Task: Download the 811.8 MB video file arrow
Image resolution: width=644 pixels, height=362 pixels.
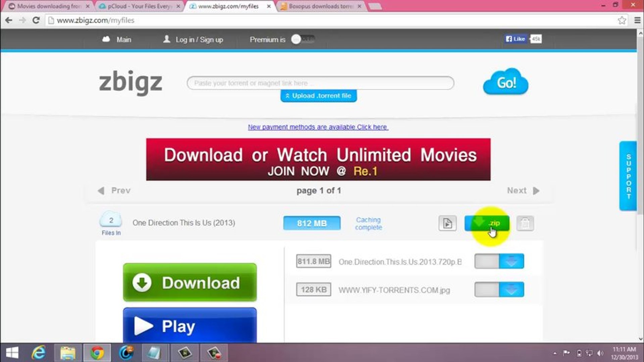Action: pyautogui.click(x=511, y=261)
